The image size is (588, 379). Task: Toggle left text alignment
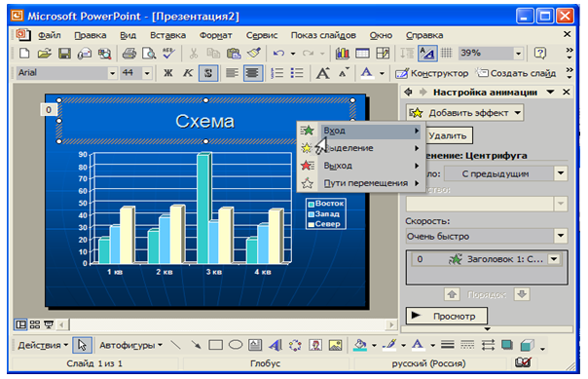232,73
